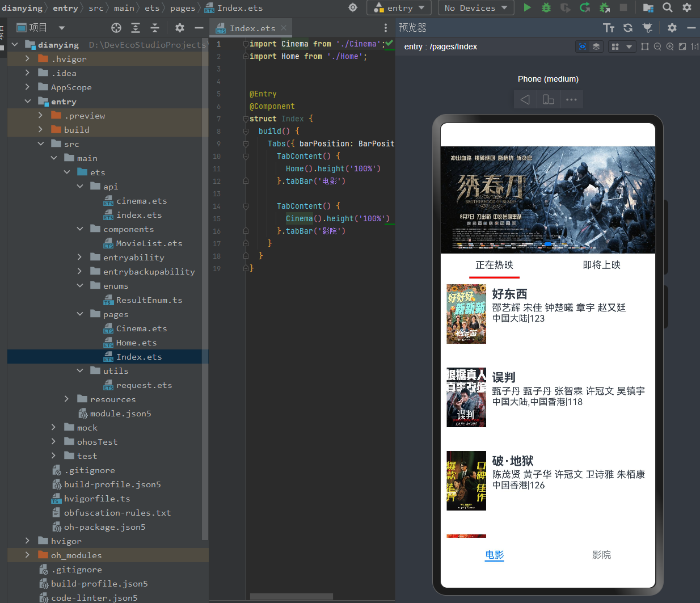Image resolution: width=700 pixels, height=603 pixels.
Task: Expand the oh_modules folder
Action: [27, 555]
